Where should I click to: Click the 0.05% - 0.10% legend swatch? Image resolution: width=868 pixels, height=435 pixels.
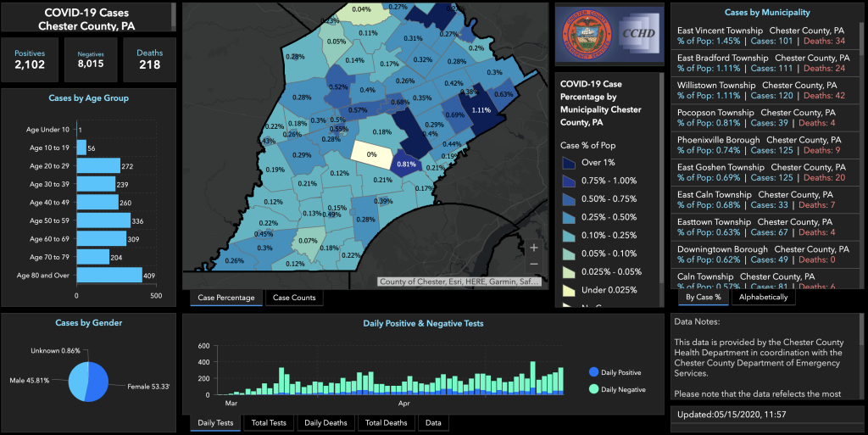coord(569,254)
